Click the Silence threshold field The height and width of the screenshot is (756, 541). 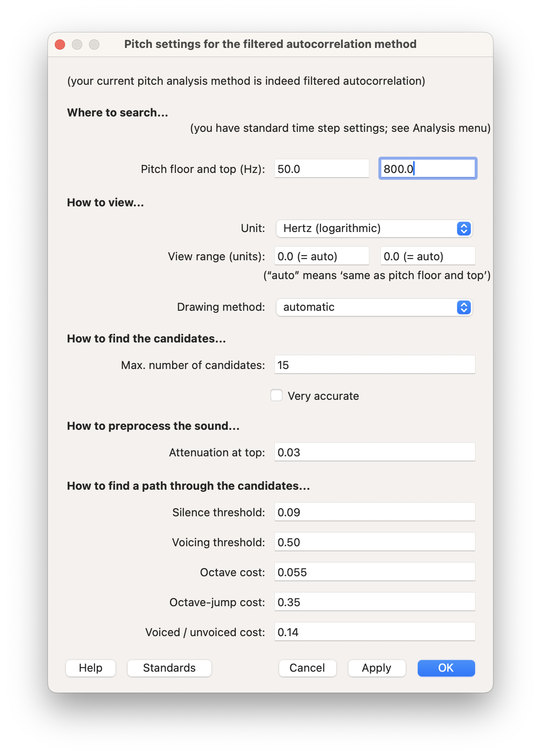pos(375,512)
